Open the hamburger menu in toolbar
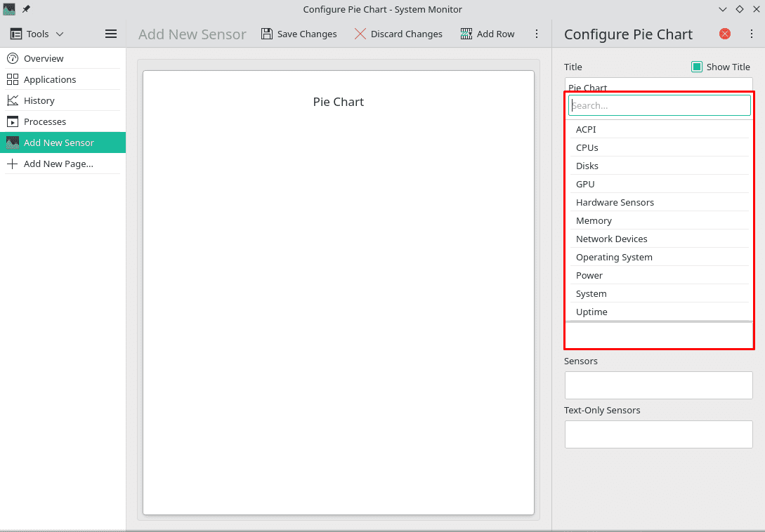The image size is (765, 532). 110,33
